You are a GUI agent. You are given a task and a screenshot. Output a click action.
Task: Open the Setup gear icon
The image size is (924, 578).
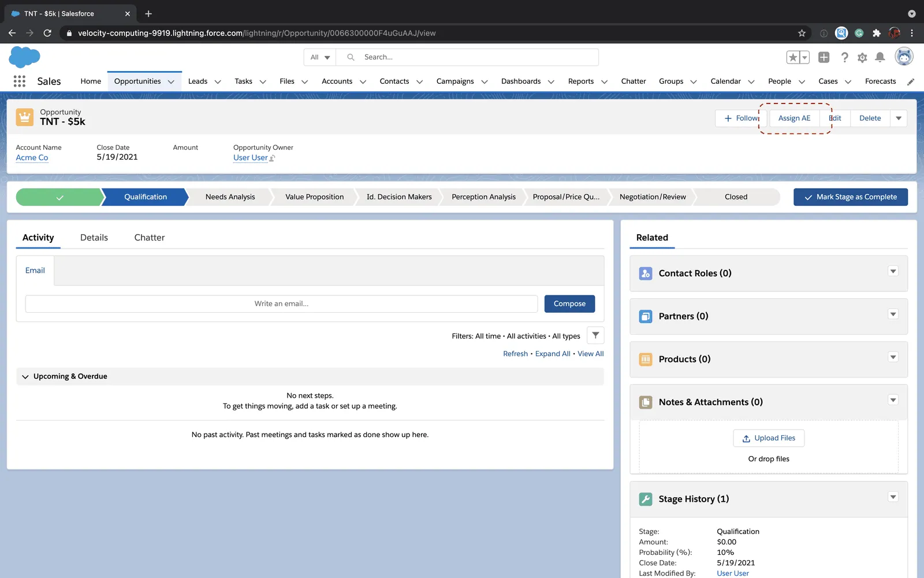tap(862, 57)
